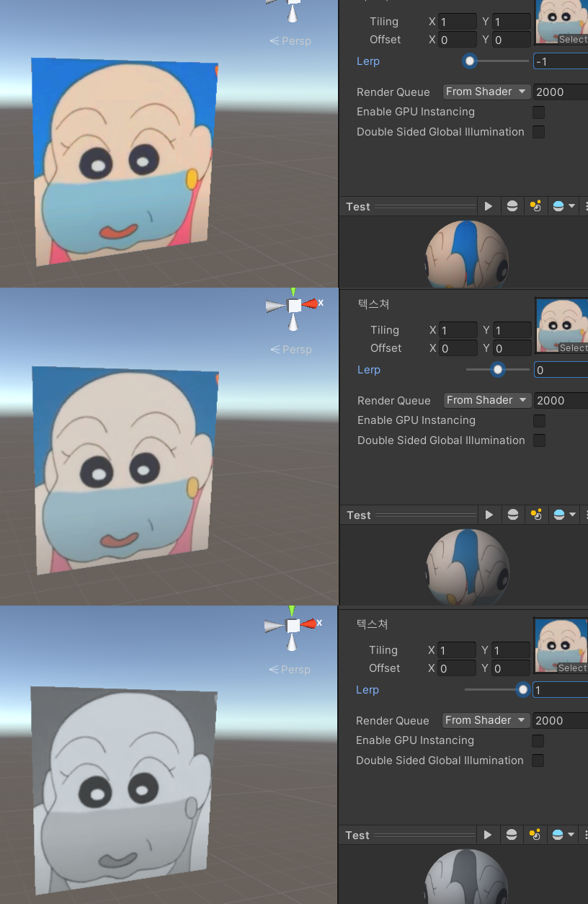This screenshot has height=904, width=588.
Task: Click Render Queue 2000 field, Lerp -1 inspector
Action: click(x=561, y=92)
